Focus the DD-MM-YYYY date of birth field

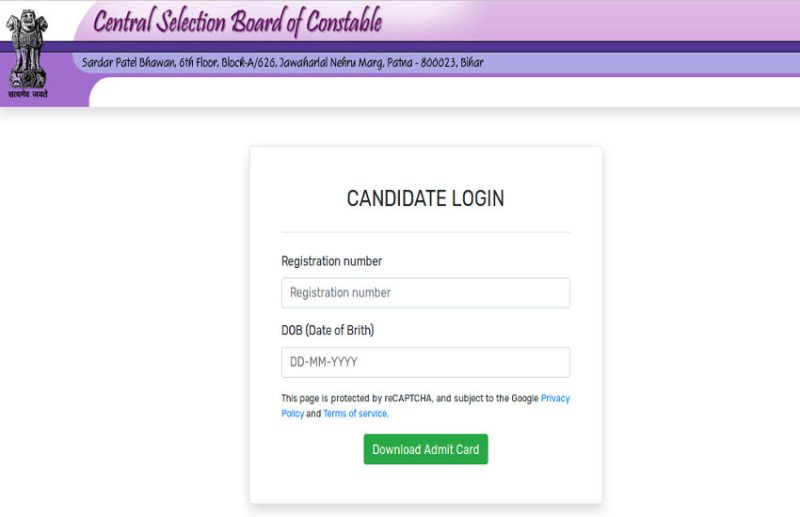coord(425,362)
